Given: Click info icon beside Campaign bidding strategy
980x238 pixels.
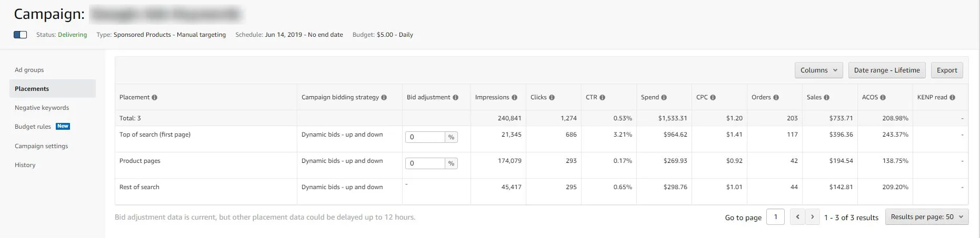Looking at the screenshot, I should pyautogui.click(x=384, y=98).
